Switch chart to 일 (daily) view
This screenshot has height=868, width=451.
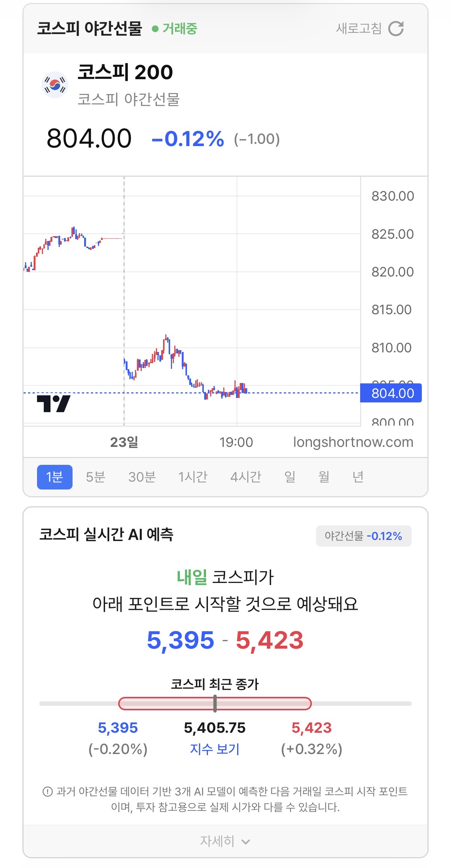click(x=290, y=477)
